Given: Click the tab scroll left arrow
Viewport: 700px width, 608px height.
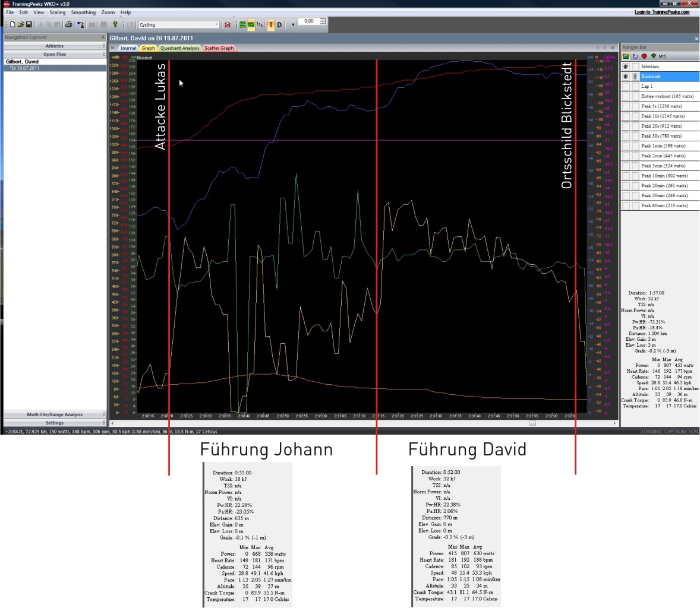Looking at the screenshot, I should point(597,47).
